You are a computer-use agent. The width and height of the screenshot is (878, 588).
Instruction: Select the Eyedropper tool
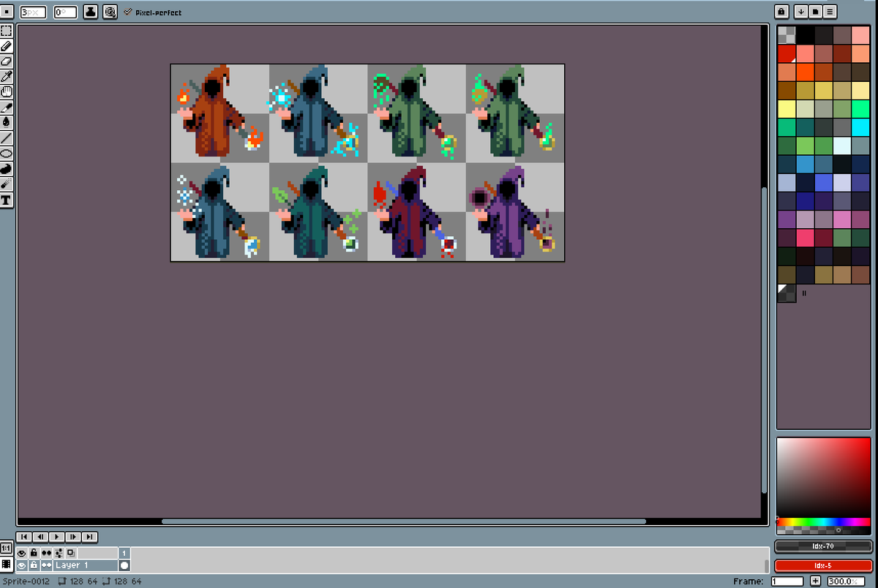click(x=6, y=77)
